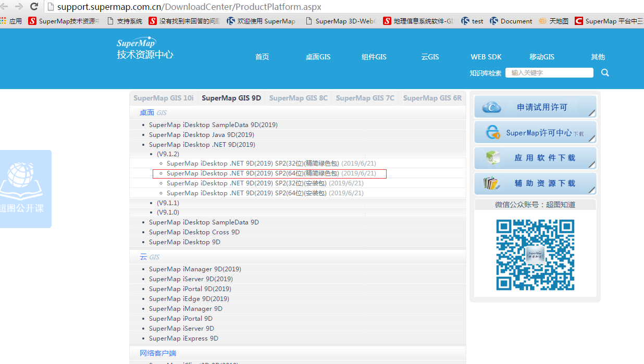Click the SuperMap 技术资源中心 logo
This screenshot has width=644, height=364.
(x=144, y=48)
